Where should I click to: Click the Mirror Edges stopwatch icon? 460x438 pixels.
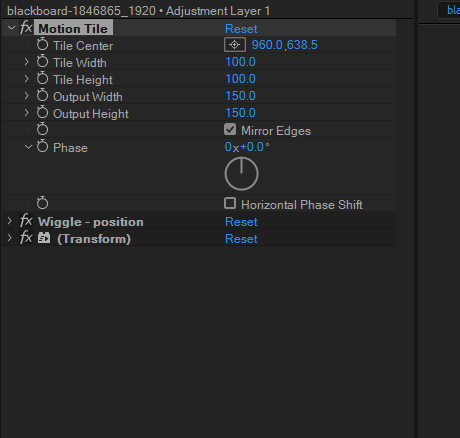[42, 129]
